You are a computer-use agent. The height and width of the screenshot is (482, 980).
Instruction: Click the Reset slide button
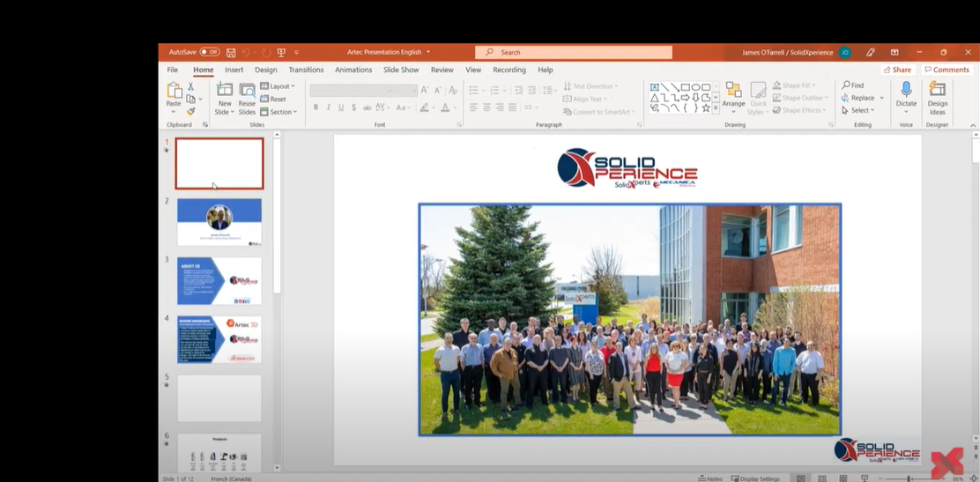274,99
